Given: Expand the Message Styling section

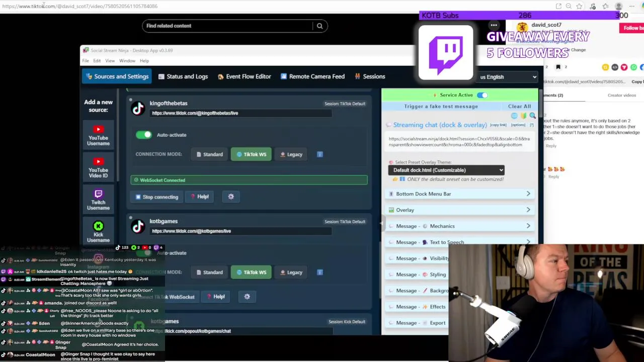Looking at the screenshot, I should click(x=417, y=275).
